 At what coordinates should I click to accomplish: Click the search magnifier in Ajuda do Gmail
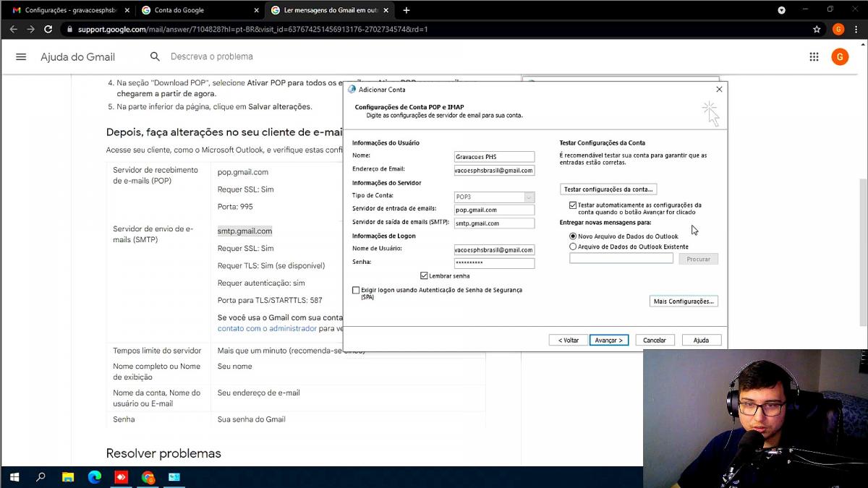(x=155, y=56)
